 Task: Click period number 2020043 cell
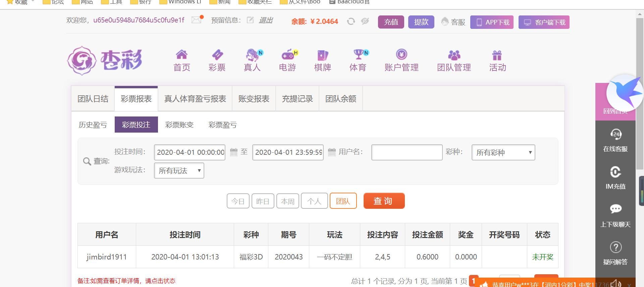pos(289,257)
